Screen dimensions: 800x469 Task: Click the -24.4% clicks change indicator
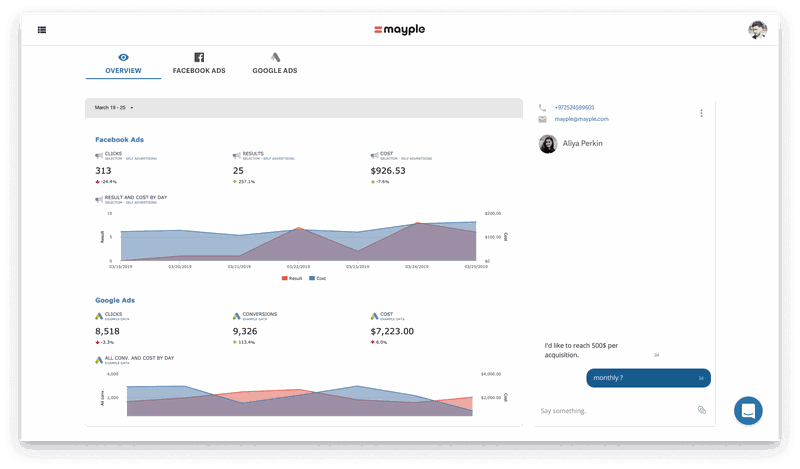106,182
